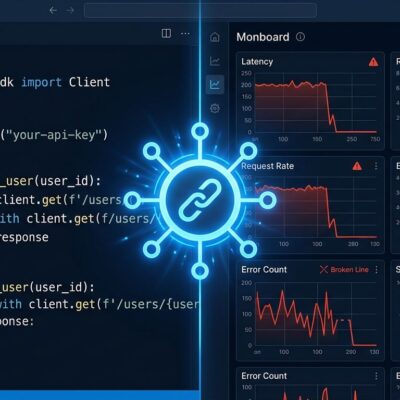This screenshot has width=400, height=400.
Task: Open the home icon in sidebar
Action: [x=215, y=37]
